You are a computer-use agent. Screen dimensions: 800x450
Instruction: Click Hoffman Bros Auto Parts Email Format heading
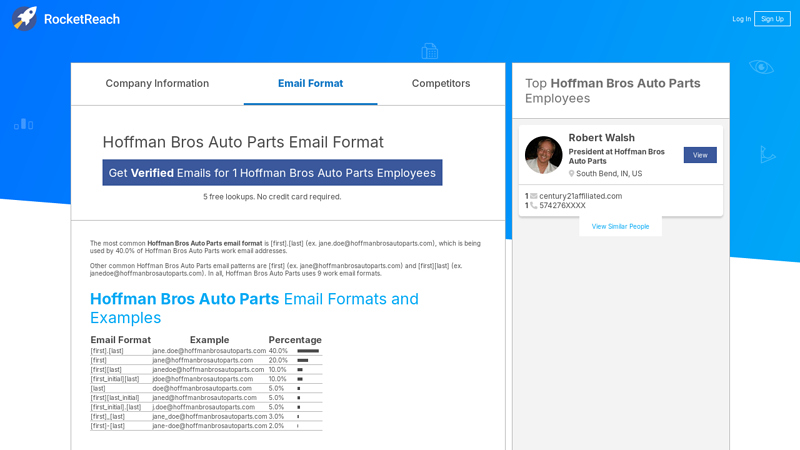tap(243, 142)
